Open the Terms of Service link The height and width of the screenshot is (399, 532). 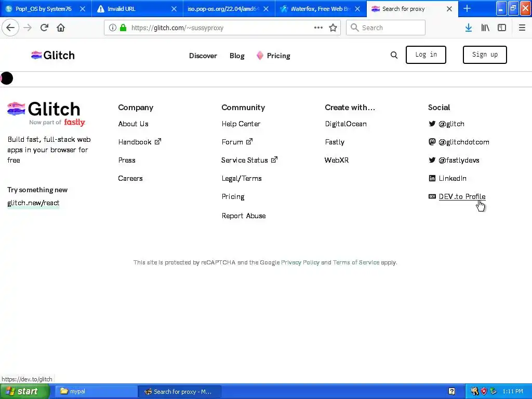click(356, 262)
